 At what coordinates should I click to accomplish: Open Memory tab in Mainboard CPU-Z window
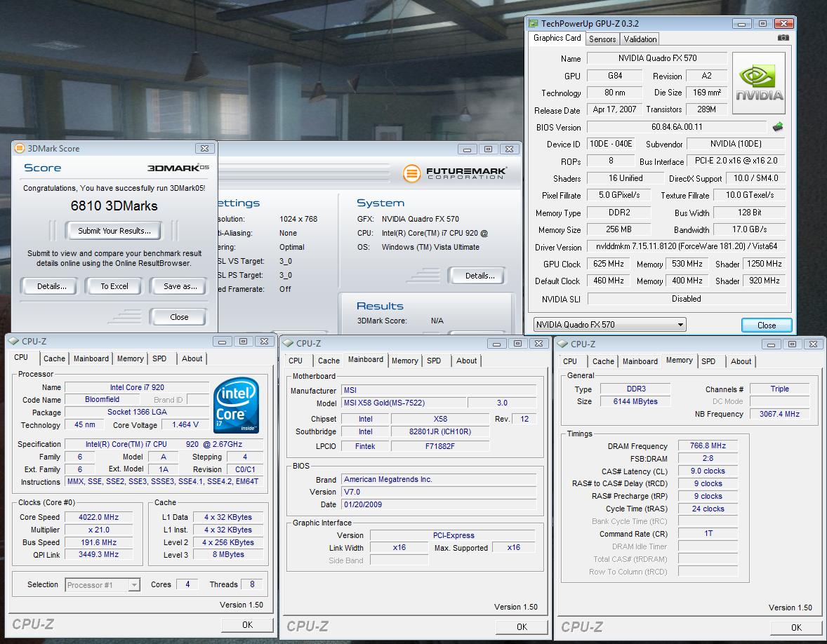tap(404, 361)
